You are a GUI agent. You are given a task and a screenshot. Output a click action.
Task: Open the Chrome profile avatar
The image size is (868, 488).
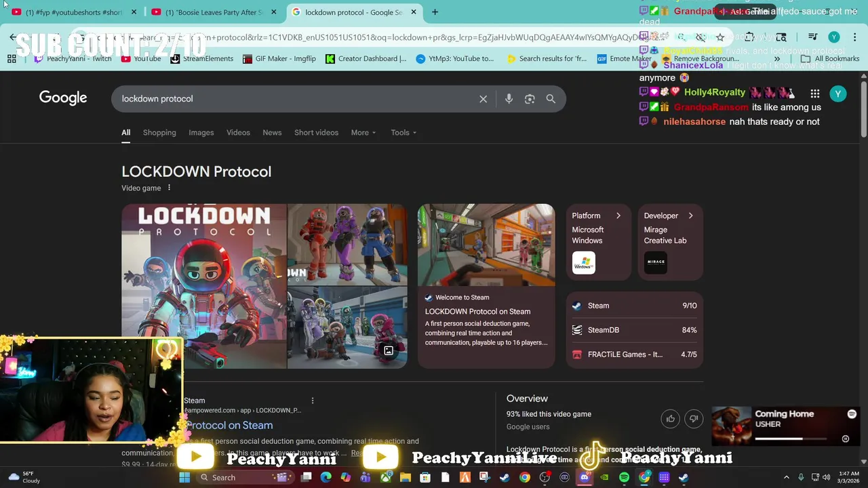(834, 37)
